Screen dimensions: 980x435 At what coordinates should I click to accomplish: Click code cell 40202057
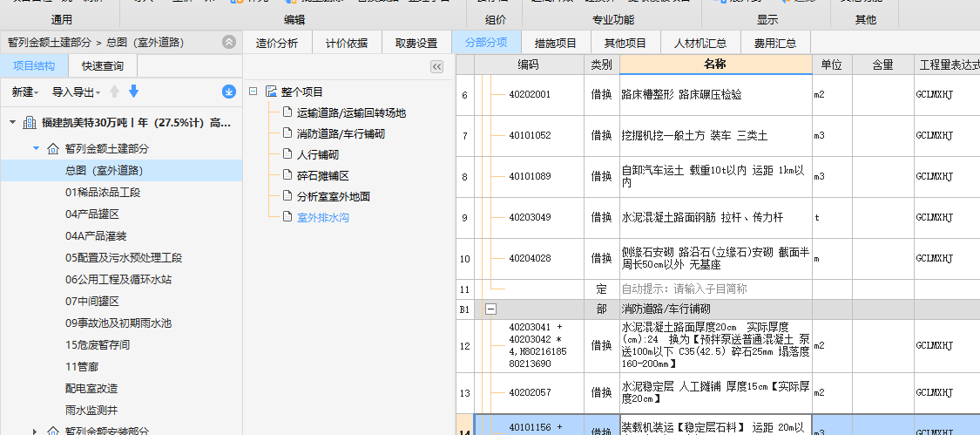(530, 393)
